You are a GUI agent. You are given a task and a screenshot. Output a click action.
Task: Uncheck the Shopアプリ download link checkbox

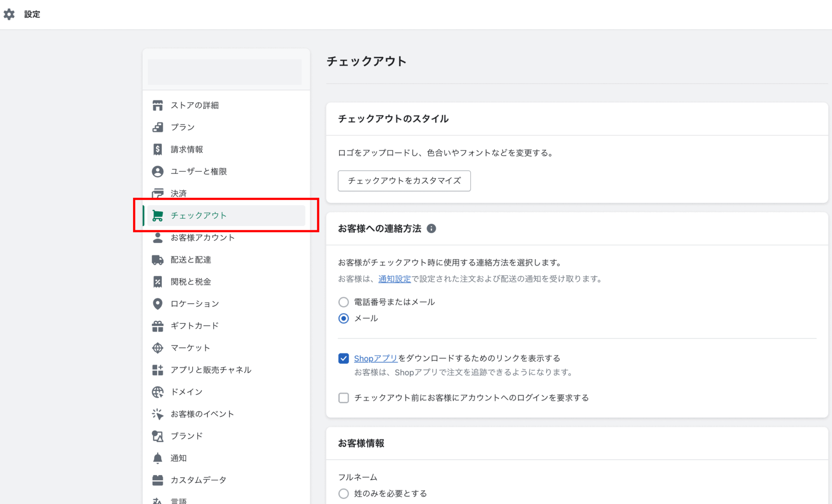click(344, 358)
